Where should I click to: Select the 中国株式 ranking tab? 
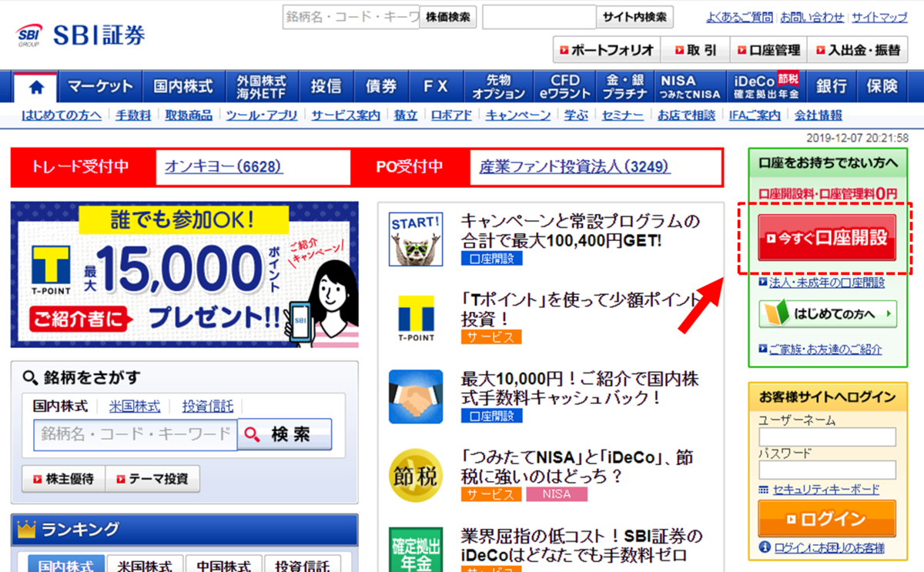click(223, 564)
